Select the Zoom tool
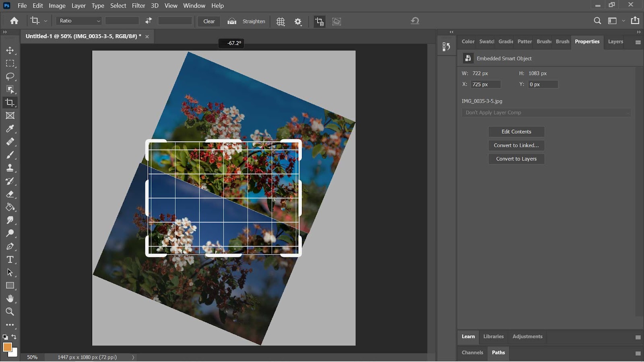This screenshot has width=644, height=362. [x=10, y=312]
